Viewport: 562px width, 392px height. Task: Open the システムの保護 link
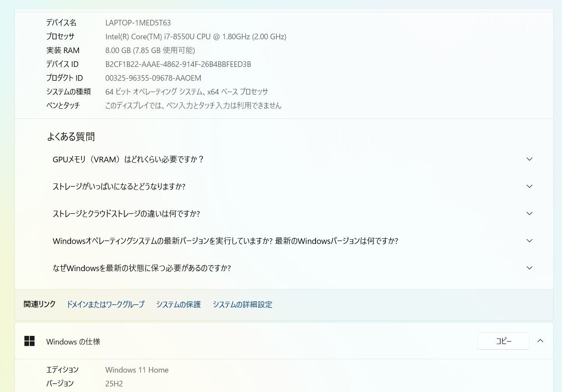(179, 304)
